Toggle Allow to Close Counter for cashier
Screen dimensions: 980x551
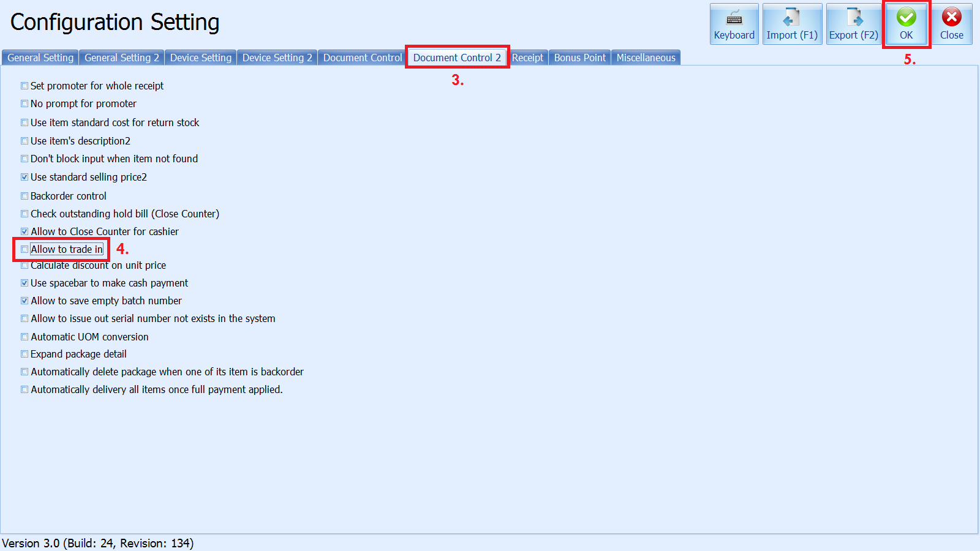24,231
